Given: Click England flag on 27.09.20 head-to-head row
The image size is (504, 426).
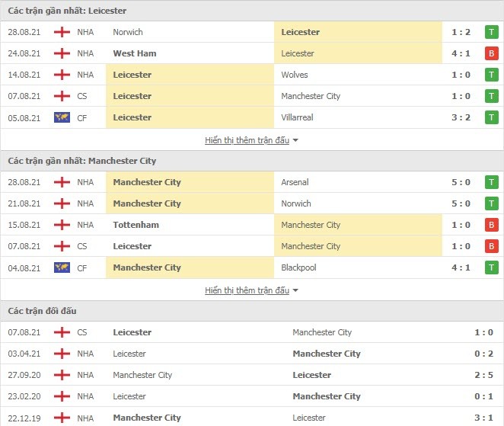Looking at the screenshot, I should 62,375.
